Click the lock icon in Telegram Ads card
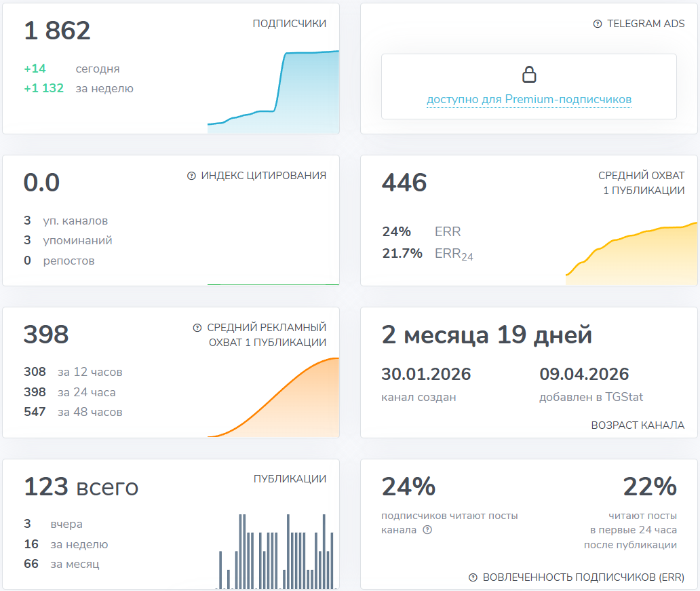The width and height of the screenshot is (700, 591). tap(529, 74)
